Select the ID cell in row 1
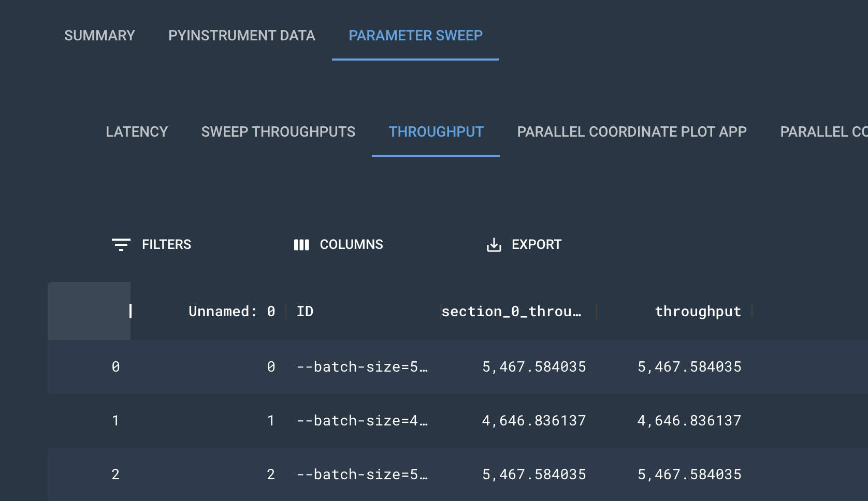The width and height of the screenshot is (868, 501). [x=362, y=421]
